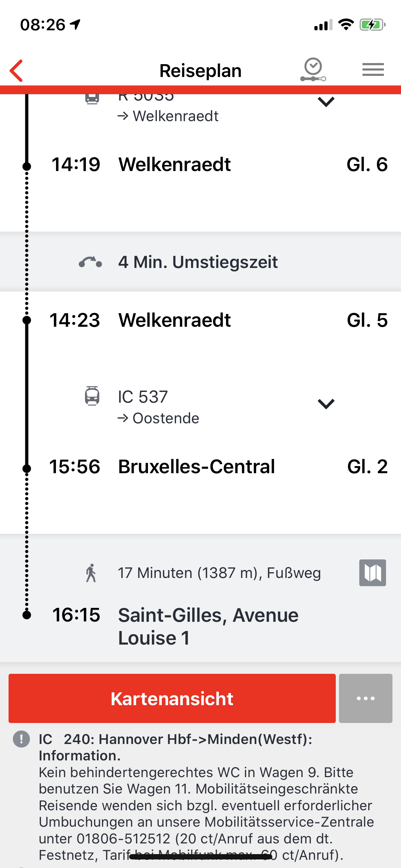Open the three-dots more options button
The height and width of the screenshot is (868, 401).
pos(365,698)
